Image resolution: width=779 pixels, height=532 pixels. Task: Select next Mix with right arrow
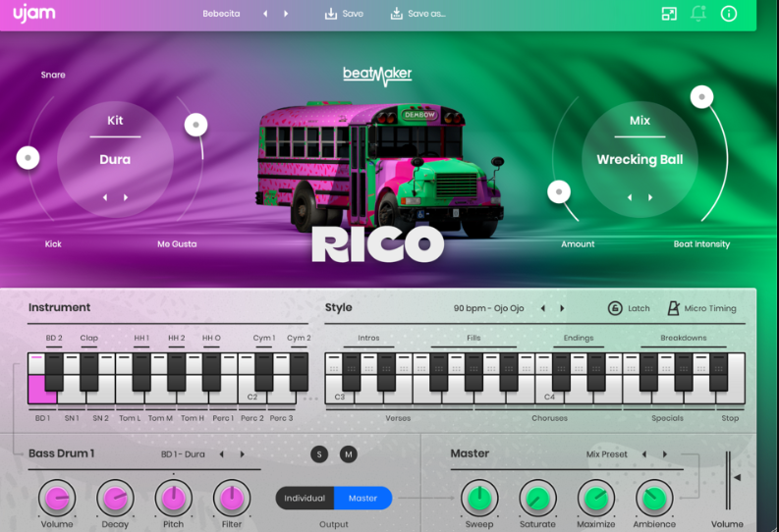point(650,197)
